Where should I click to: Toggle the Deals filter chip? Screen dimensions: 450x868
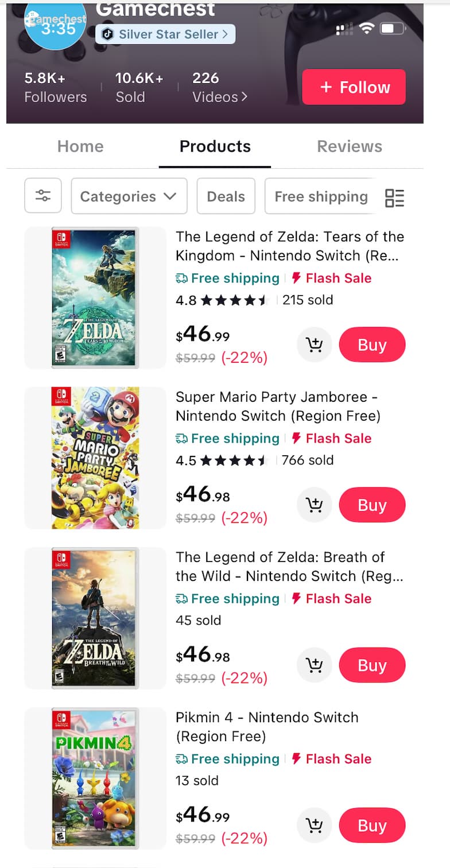pyautogui.click(x=226, y=196)
